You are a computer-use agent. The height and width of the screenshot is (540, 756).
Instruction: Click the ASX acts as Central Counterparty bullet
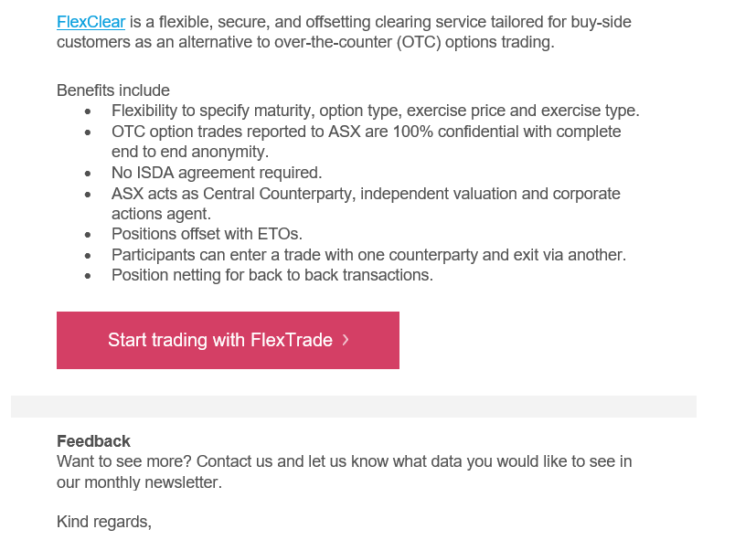click(366, 203)
